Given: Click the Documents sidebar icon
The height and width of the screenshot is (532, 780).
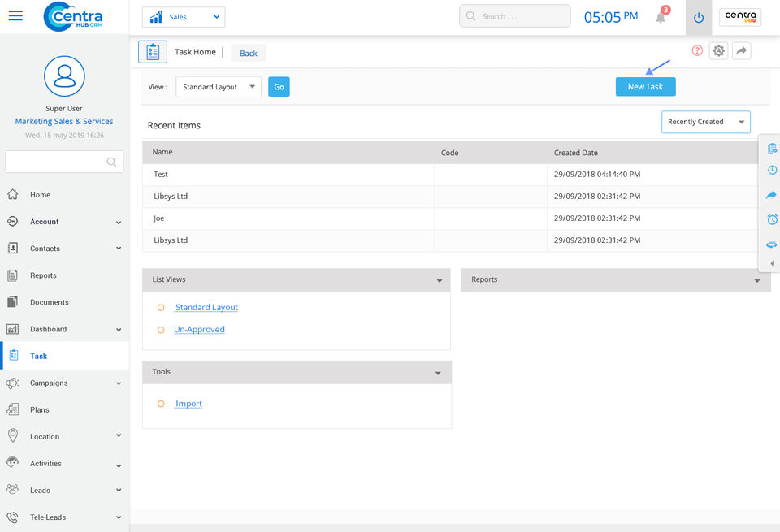Looking at the screenshot, I should (x=13, y=302).
